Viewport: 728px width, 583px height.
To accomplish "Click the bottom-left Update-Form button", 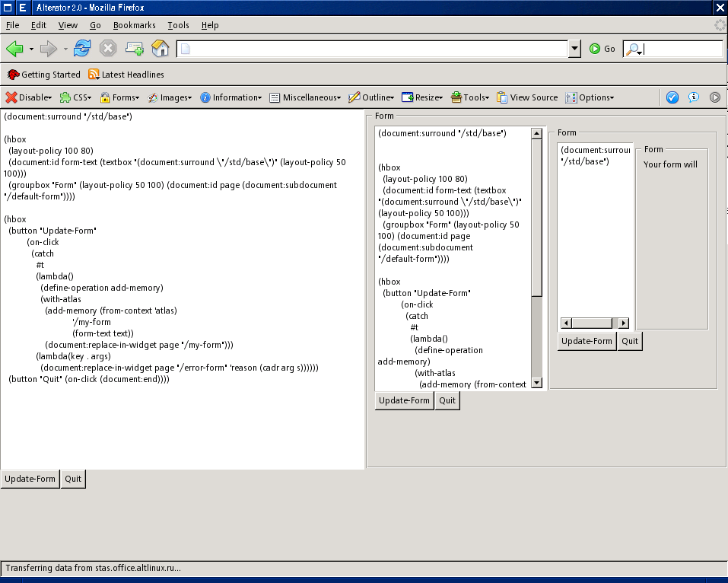I will tap(30, 479).
